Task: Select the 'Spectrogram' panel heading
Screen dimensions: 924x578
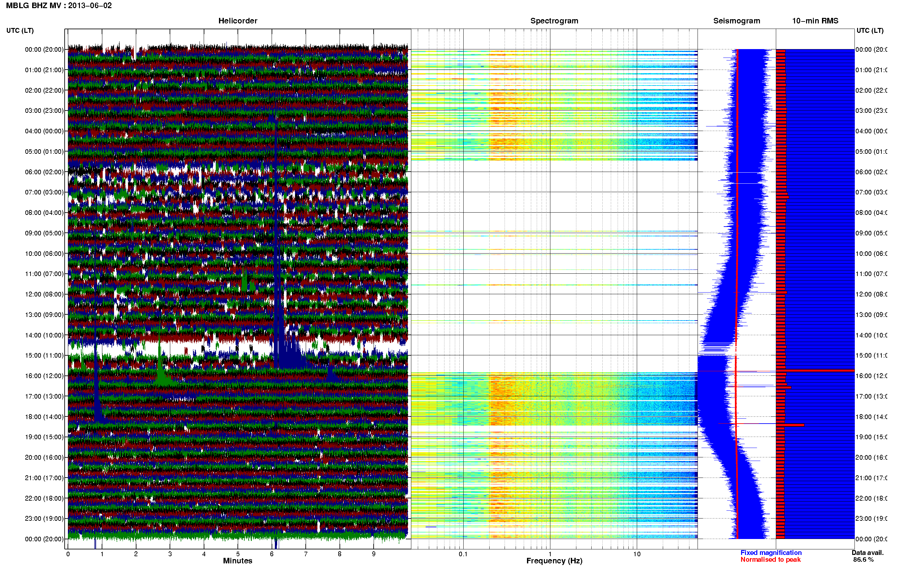Action: point(554,21)
